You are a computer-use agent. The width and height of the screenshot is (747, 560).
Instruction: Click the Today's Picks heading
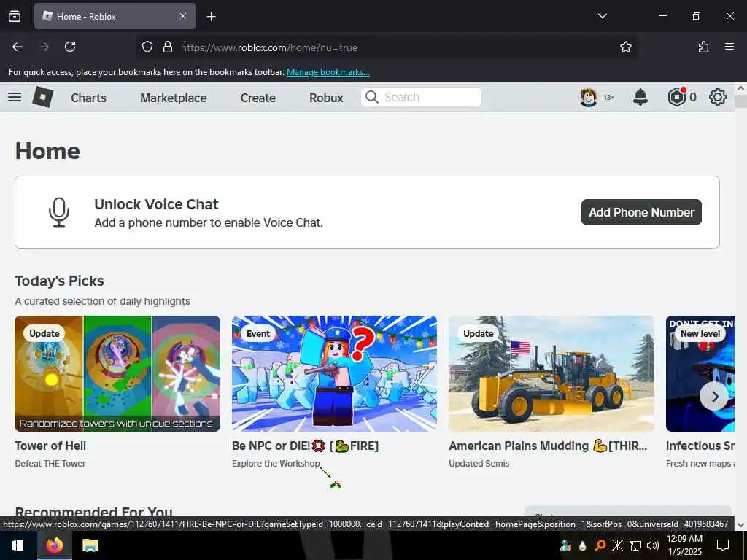[59, 281]
